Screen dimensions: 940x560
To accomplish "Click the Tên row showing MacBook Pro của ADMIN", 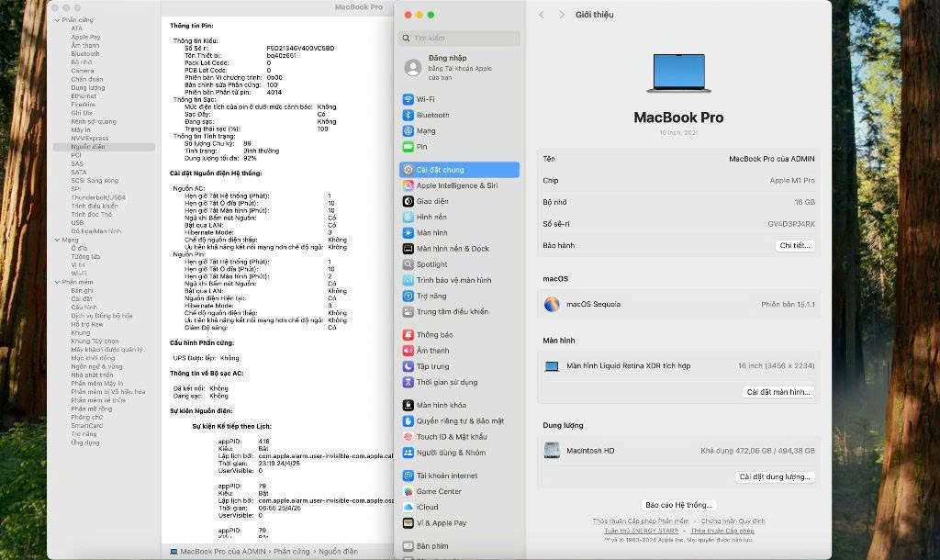I will point(678,159).
